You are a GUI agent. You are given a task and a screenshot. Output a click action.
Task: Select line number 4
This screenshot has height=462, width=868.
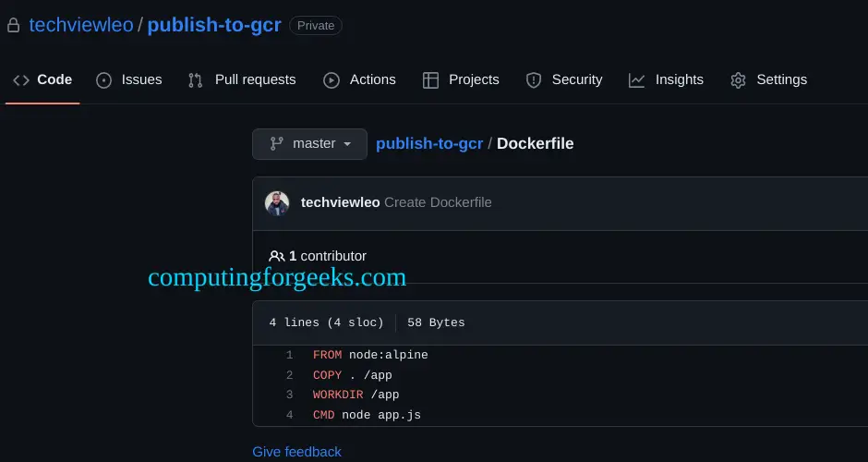tap(289, 415)
